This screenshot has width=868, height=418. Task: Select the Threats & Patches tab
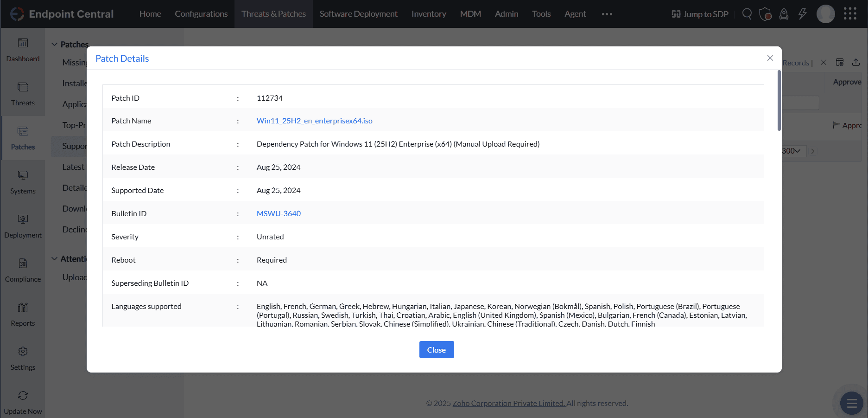(x=273, y=14)
